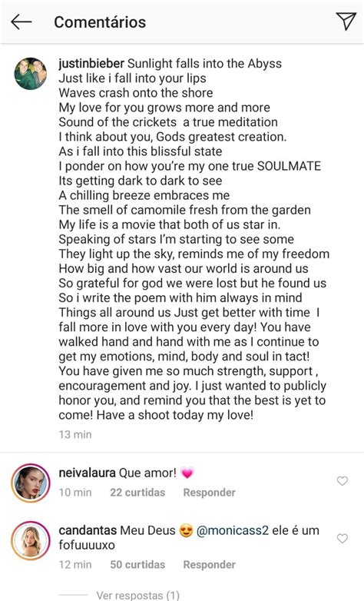364x601 pixels.
Task: Open neivalaura's profile picture
Action: click(31, 483)
